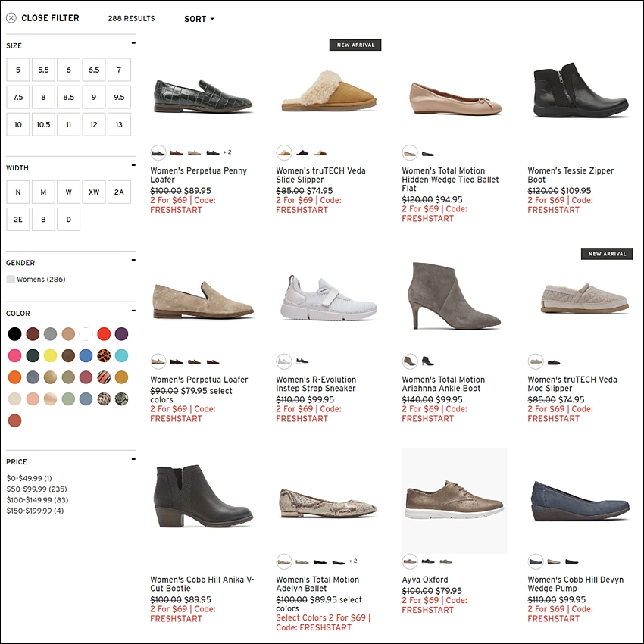Image resolution: width=644 pixels, height=644 pixels.
Task: Select the tan variant of Women's Perpetua Loafer
Action: coord(158,361)
